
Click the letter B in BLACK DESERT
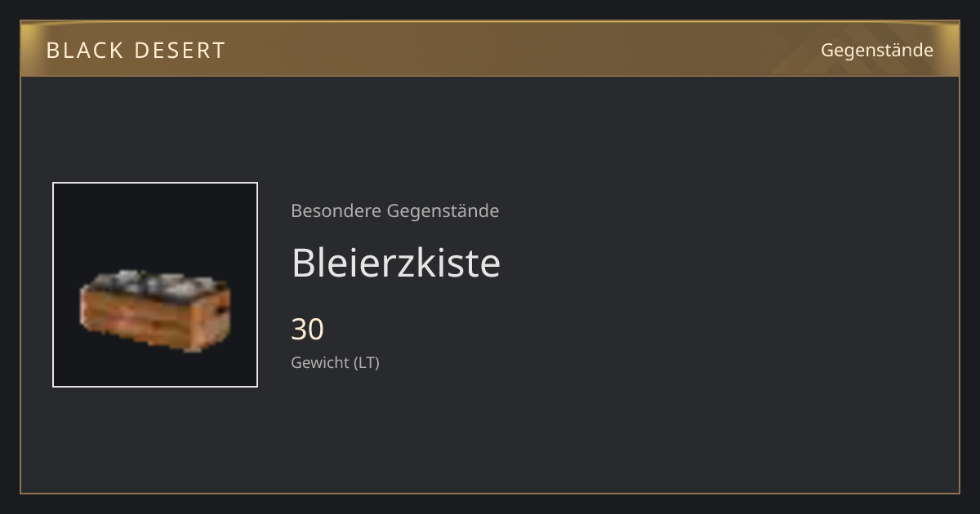pos(53,50)
